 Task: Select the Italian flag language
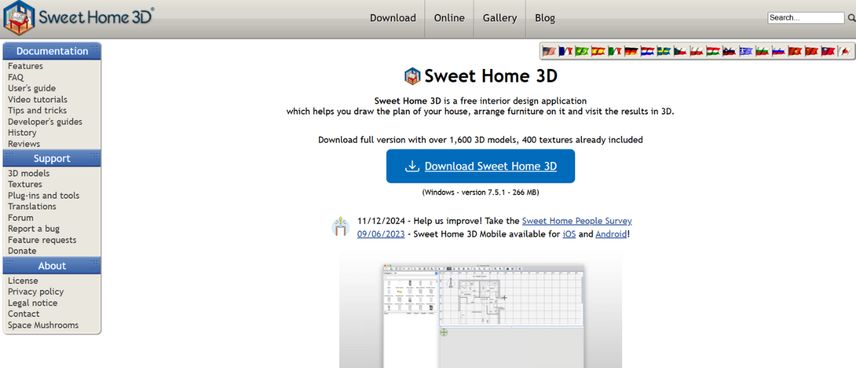coord(615,51)
